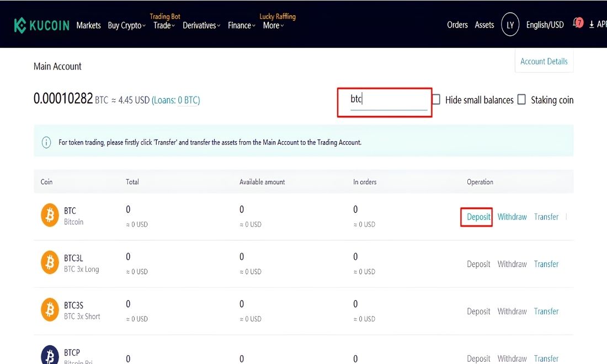
Task: Expand the Derivatives dropdown
Action: pos(201,25)
